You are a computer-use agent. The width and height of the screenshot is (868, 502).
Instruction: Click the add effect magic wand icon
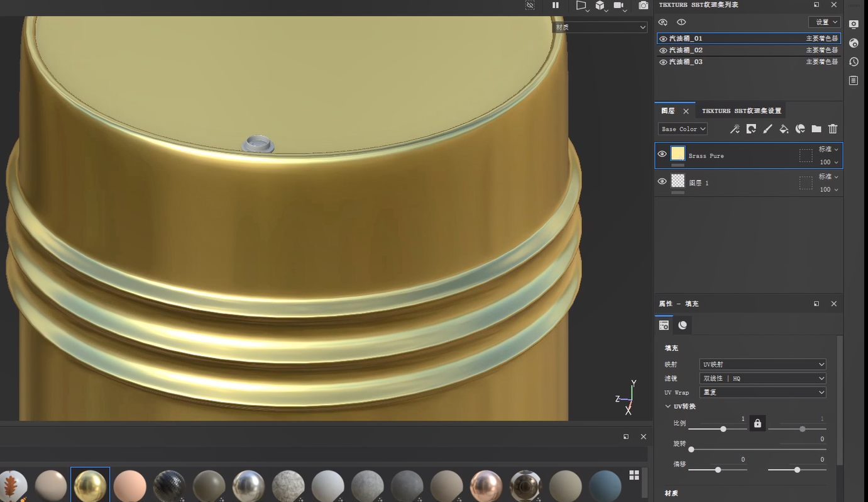coord(735,129)
